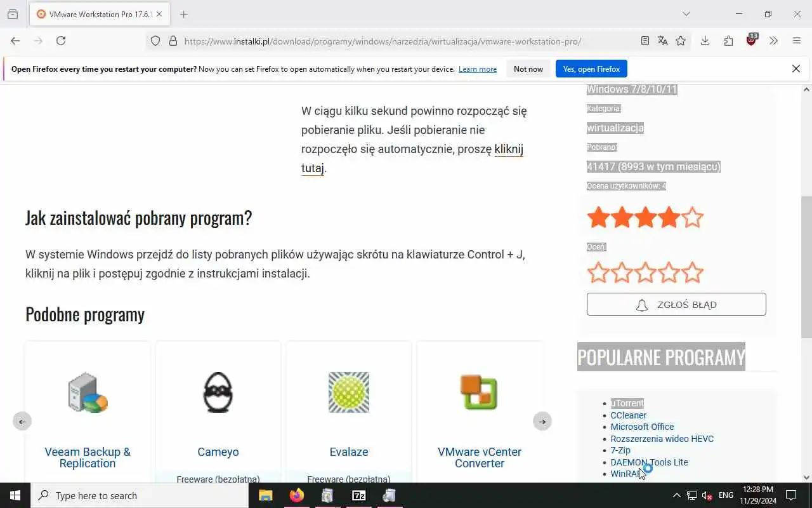Rate the program with the first empty star
This screenshot has width=812, height=508.
pyautogui.click(x=598, y=272)
